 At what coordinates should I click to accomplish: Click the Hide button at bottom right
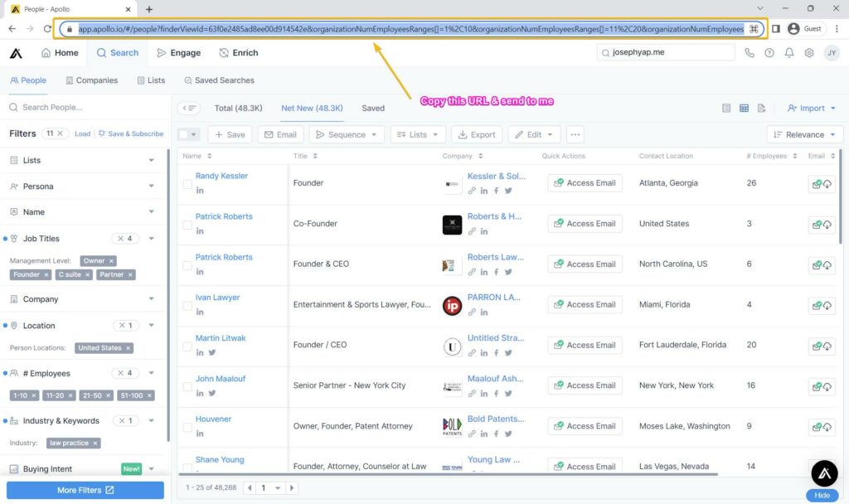click(822, 496)
